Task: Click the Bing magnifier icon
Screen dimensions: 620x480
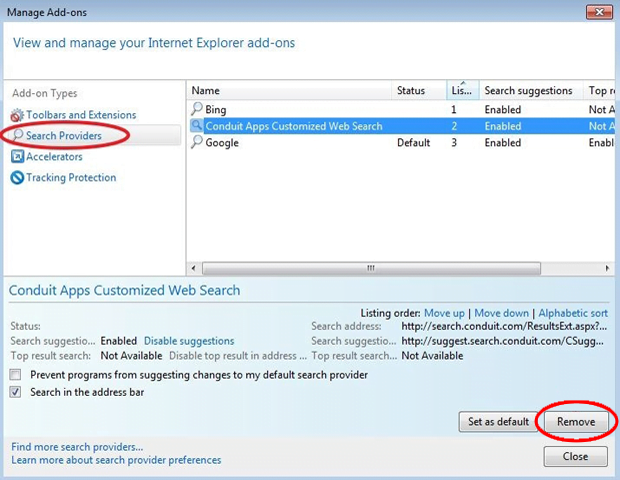Action: (x=197, y=109)
